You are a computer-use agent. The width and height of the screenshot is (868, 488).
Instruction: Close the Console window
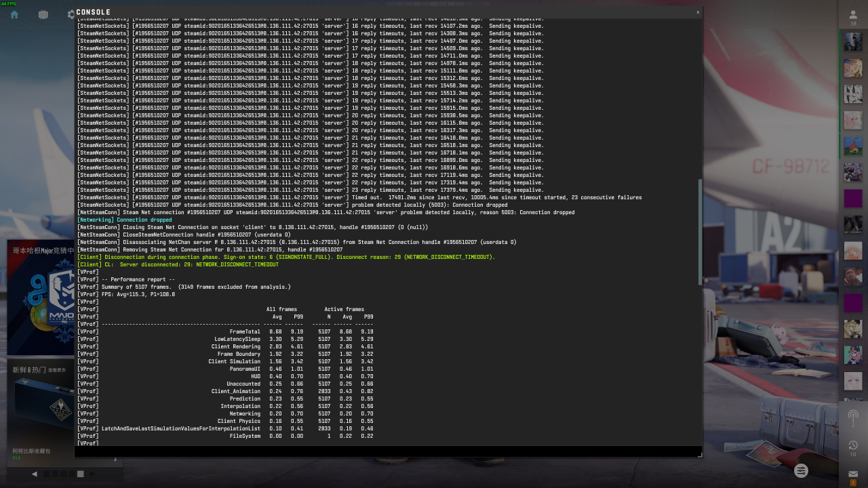698,12
